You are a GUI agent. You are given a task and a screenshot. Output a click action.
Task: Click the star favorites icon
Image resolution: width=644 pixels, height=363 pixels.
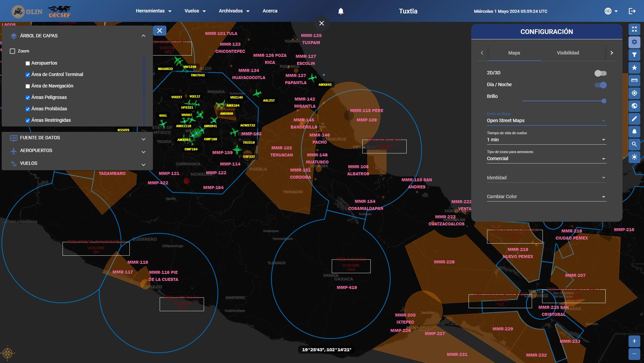(x=634, y=68)
